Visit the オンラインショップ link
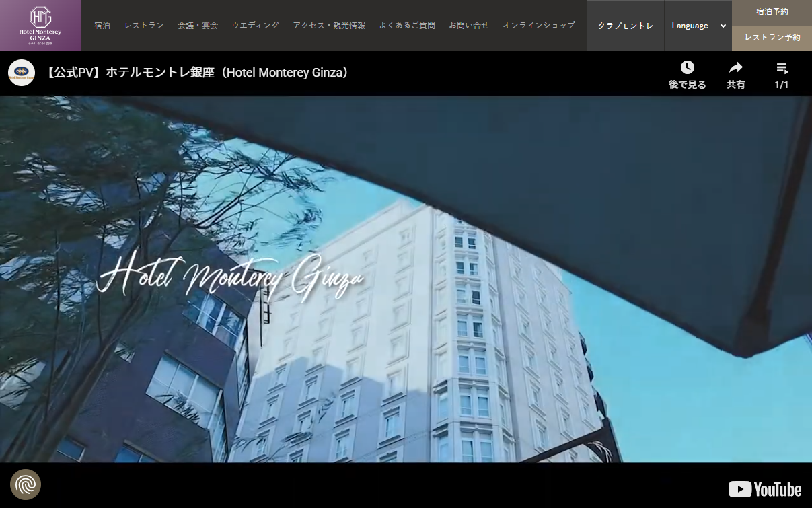The image size is (812, 508). point(539,26)
